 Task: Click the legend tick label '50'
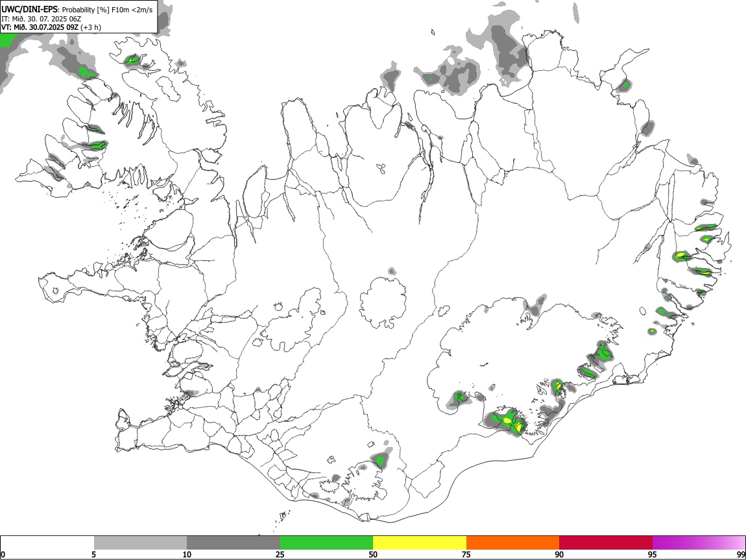pyautogui.click(x=373, y=554)
